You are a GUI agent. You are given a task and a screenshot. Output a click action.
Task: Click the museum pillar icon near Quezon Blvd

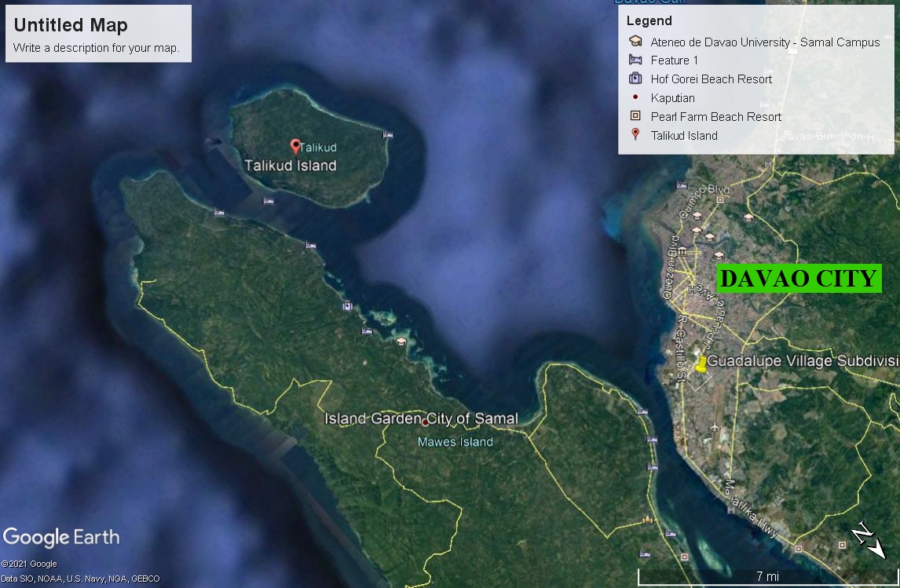[x=682, y=251]
